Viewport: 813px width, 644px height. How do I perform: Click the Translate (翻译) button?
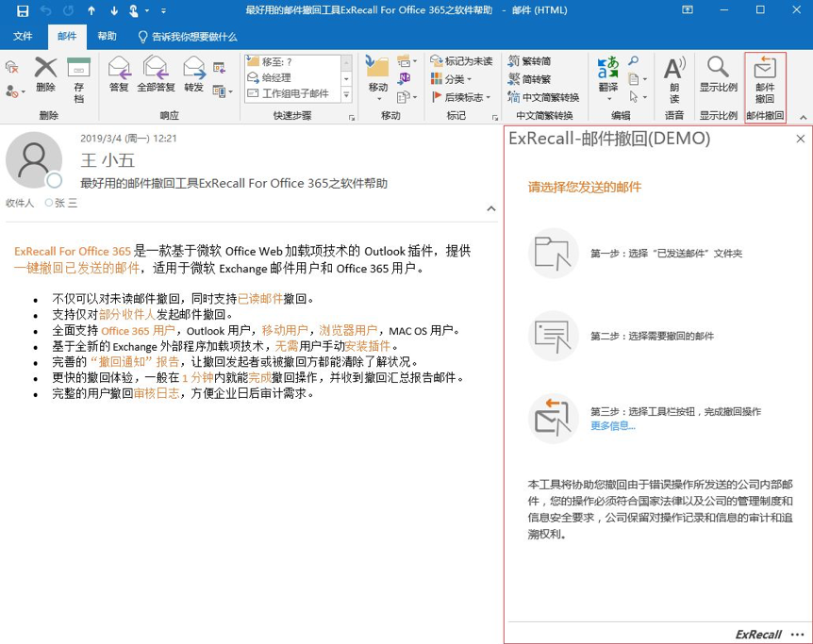coord(608,78)
